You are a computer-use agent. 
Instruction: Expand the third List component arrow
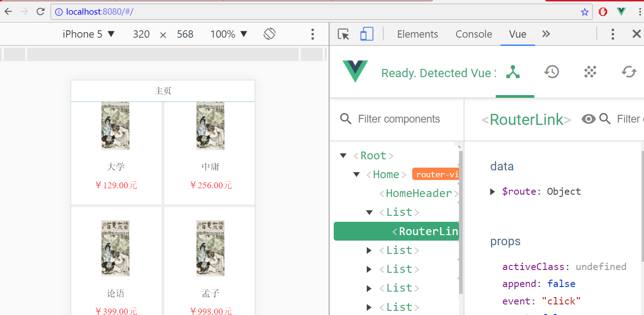tap(369, 269)
